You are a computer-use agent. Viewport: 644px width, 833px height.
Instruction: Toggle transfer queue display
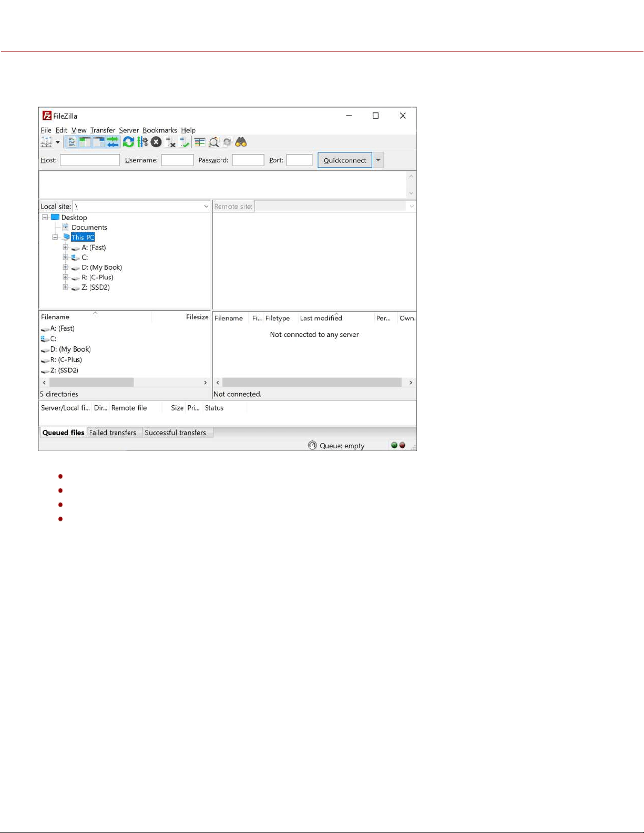tap(113, 142)
